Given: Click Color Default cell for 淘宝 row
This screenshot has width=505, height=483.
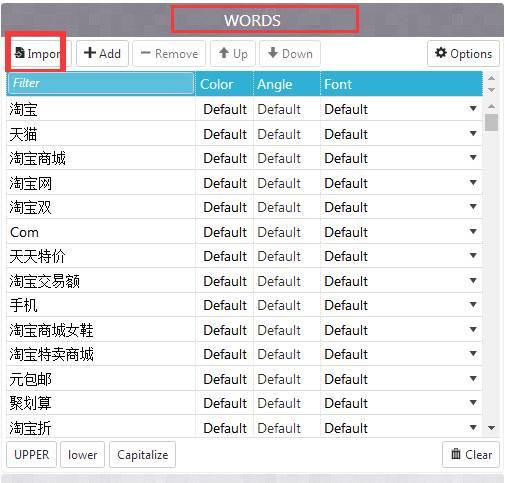Looking at the screenshot, I should 225,109.
